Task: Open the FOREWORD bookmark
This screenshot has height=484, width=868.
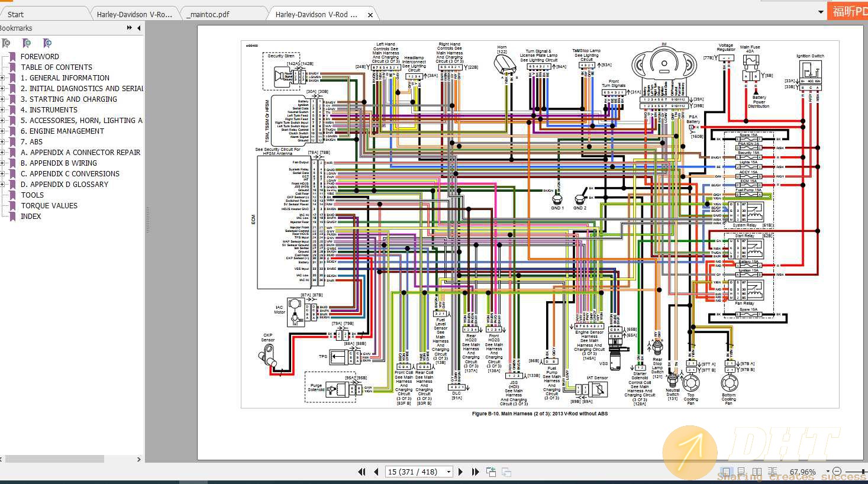Action: pos(40,57)
